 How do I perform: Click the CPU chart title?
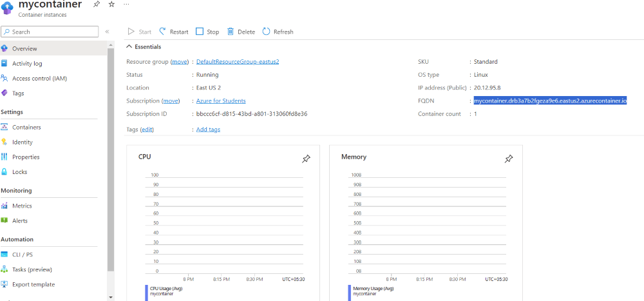(146, 157)
